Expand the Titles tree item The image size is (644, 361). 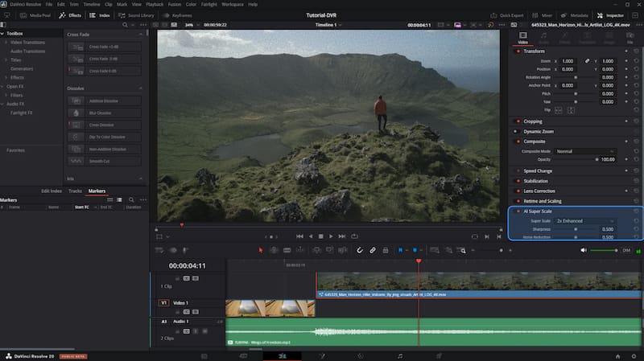[x=6, y=59]
